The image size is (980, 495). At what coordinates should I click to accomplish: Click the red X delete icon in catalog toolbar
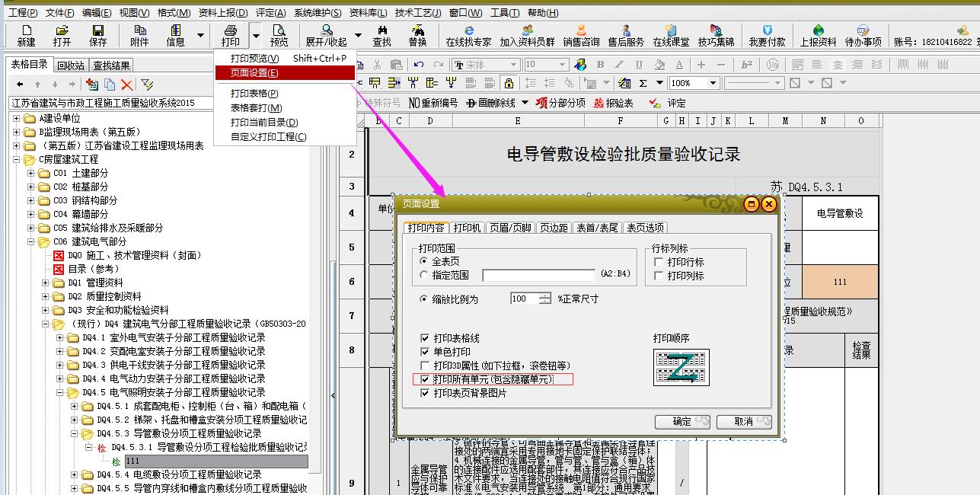[x=126, y=85]
